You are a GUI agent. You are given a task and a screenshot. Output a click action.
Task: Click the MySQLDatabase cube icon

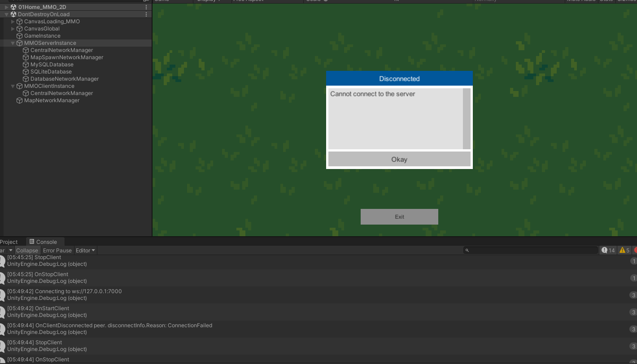[26, 64]
